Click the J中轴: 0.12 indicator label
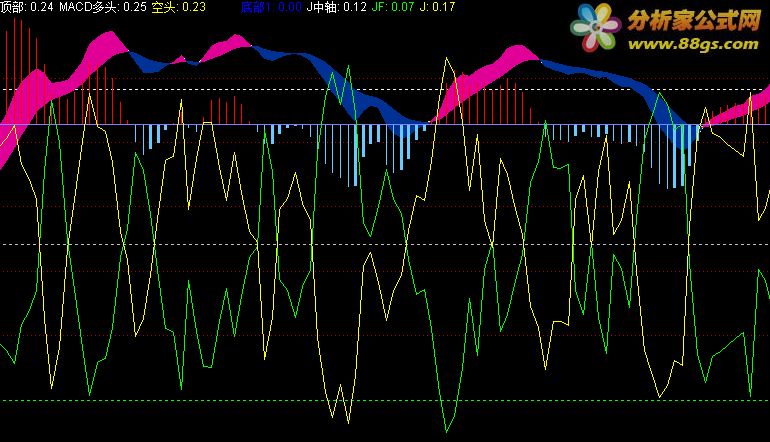This screenshot has width=770, height=442. click(336, 7)
